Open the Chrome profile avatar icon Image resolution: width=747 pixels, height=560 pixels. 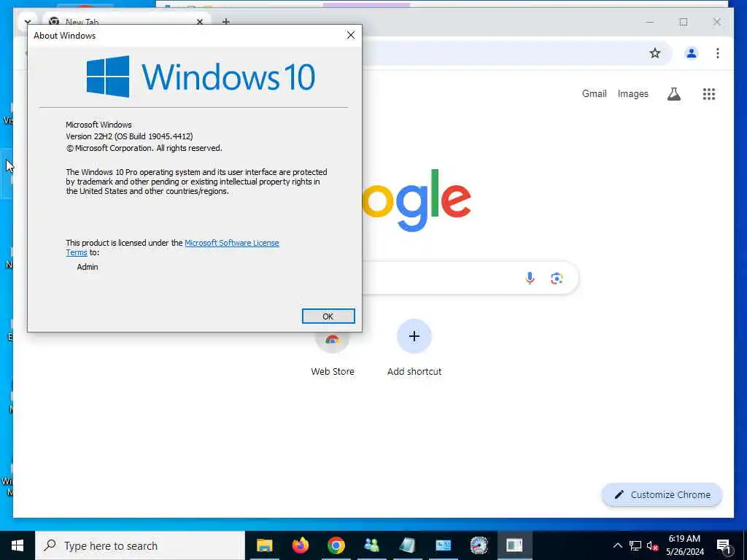pyautogui.click(x=692, y=53)
